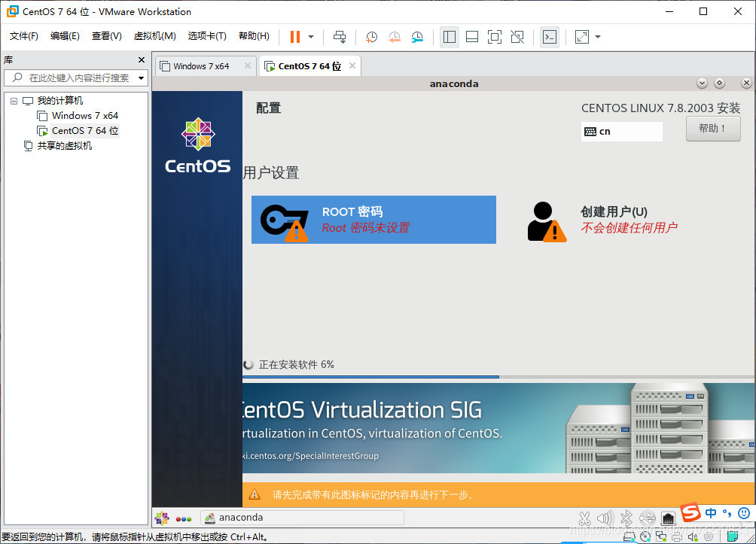Viewport: 756px width, 544px height.
Task: Click the smiley emoji icon in Sogou bar
Action: [x=744, y=512]
